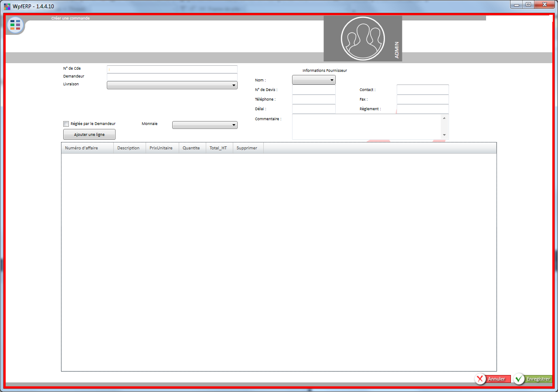Click the Informations Fournisseur heading
The width and height of the screenshot is (558, 392).
tap(325, 71)
